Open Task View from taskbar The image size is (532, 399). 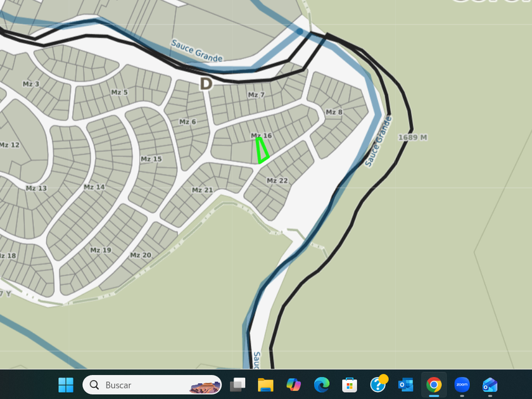coord(237,385)
